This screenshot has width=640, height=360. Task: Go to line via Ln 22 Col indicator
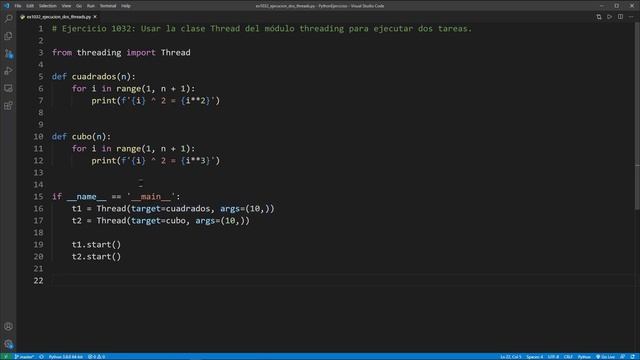pos(510,357)
